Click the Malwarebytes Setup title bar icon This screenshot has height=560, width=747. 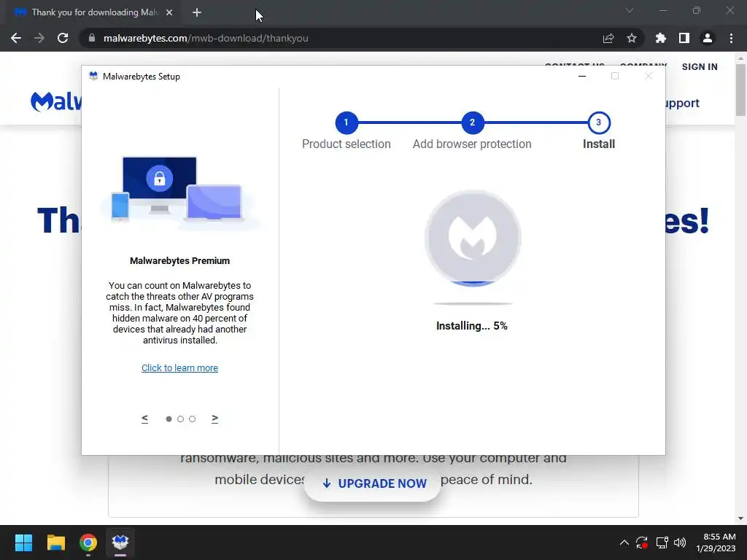(x=93, y=76)
